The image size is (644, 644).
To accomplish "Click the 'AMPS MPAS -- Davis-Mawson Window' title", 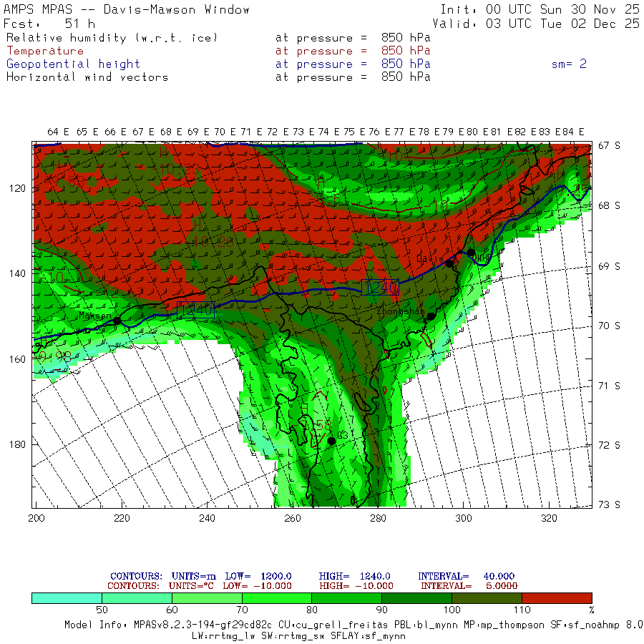I will point(127,9).
